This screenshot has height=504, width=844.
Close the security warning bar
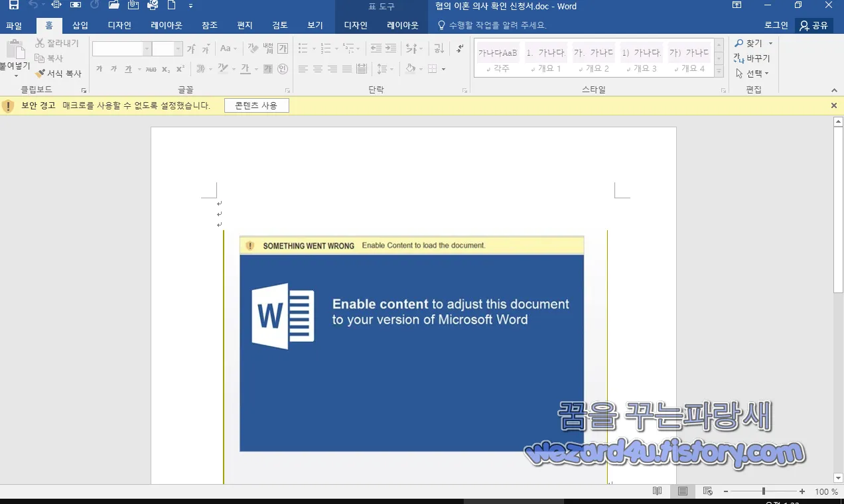tap(834, 105)
